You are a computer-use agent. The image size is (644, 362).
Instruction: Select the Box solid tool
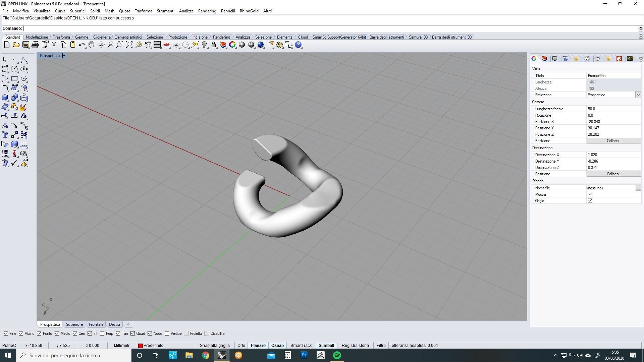(x=5, y=98)
